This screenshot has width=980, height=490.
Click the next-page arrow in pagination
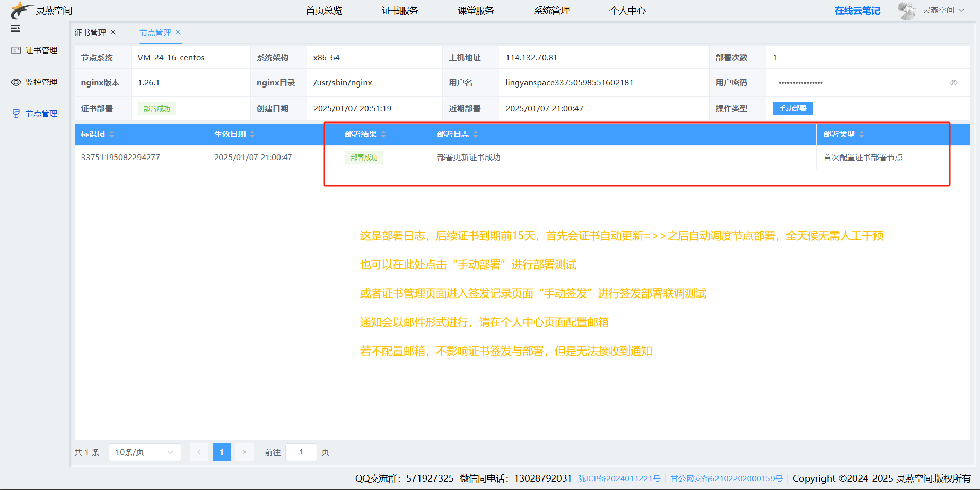[244, 452]
